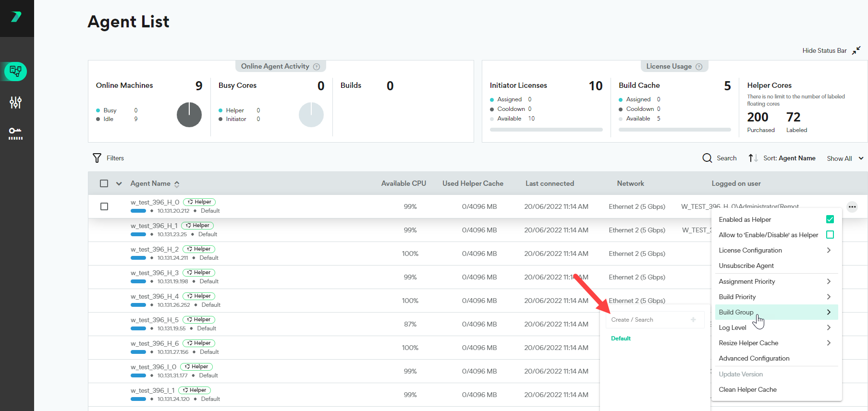Uncheck the Enabled as Helper checkbox
This screenshot has height=411, width=868.
click(x=830, y=219)
